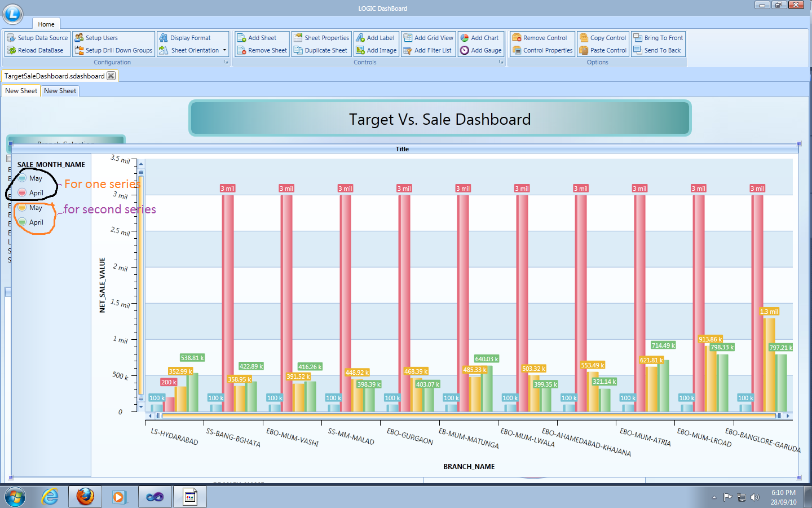812x508 pixels.
Task: Select the TargetSaleDashboard.sdashboard document tab
Action: (54, 76)
